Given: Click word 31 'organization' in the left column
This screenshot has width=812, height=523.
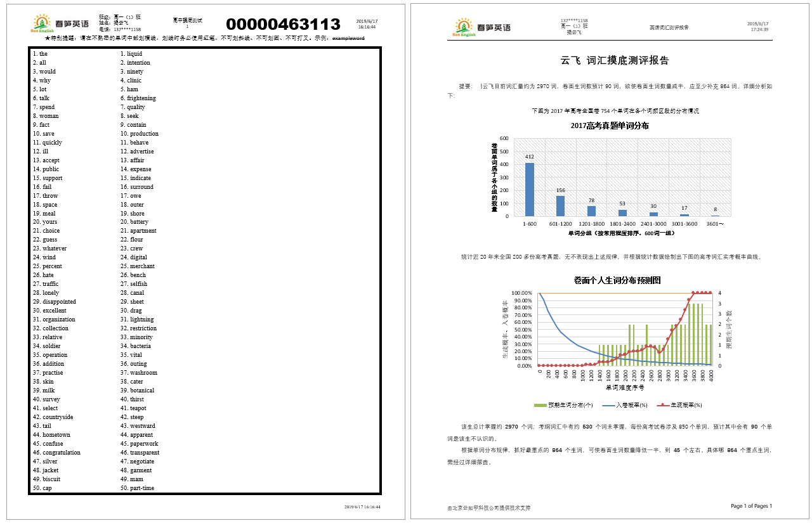Looking at the screenshot, I should (x=54, y=320).
